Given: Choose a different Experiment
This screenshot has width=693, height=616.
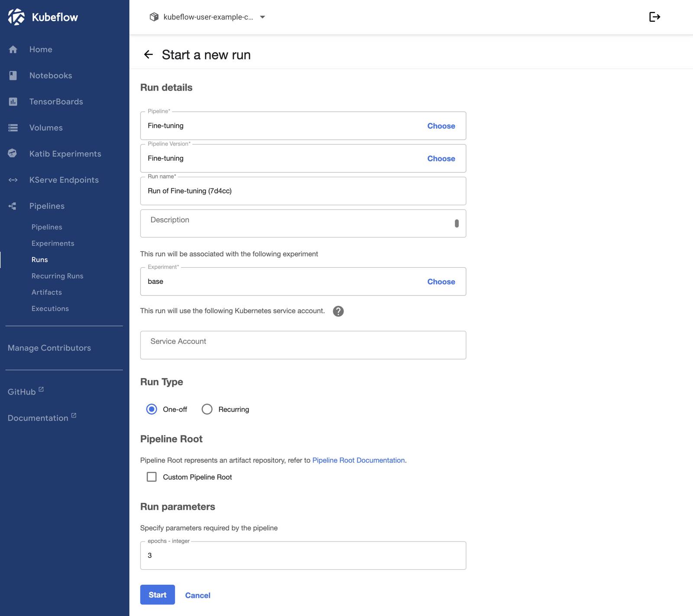Looking at the screenshot, I should tap(441, 281).
